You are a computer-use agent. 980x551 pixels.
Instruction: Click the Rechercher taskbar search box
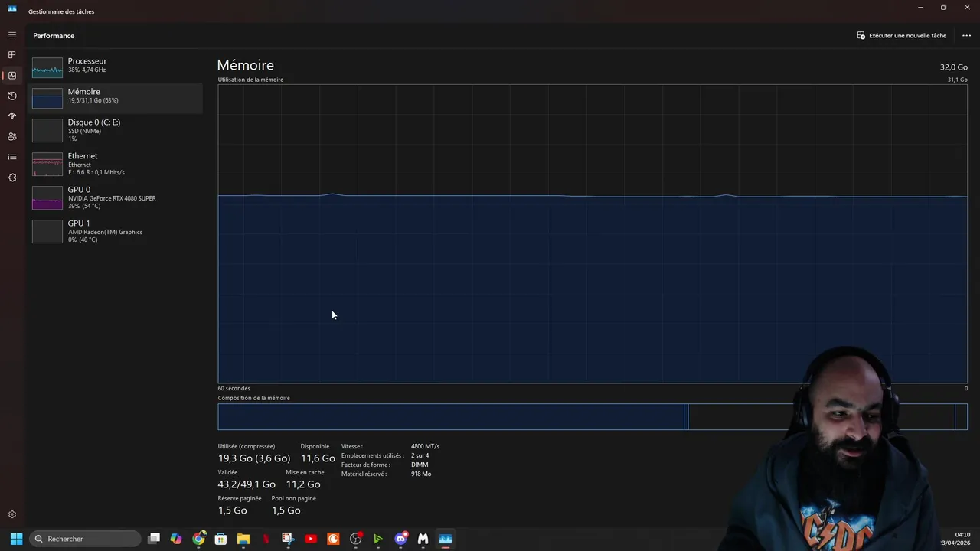point(85,539)
